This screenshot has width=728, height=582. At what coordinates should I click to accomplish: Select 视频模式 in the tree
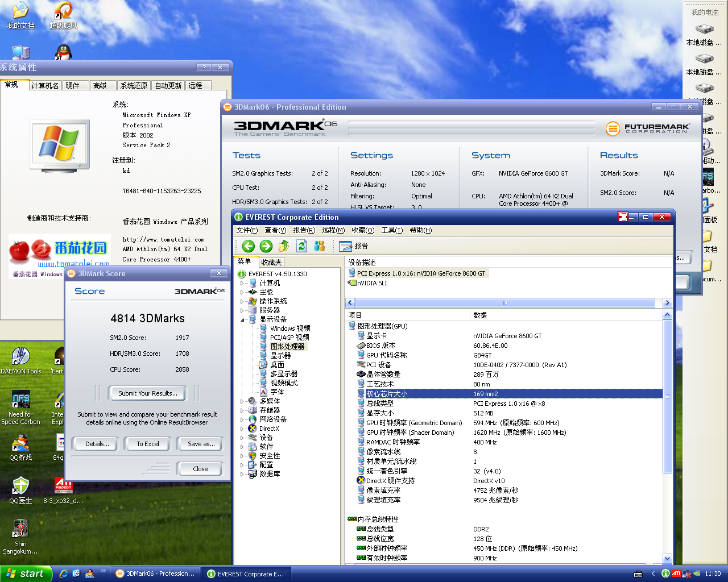point(284,383)
